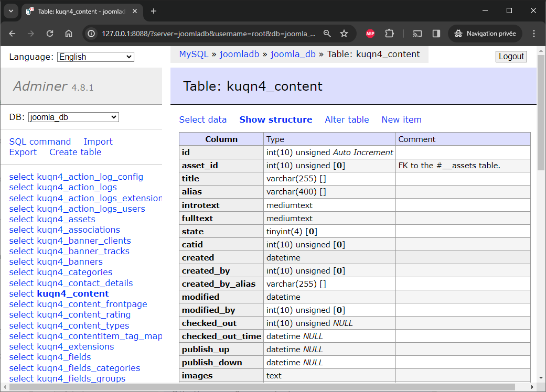Click the vertical scrollbar down arrow

pyautogui.click(x=541, y=378)
